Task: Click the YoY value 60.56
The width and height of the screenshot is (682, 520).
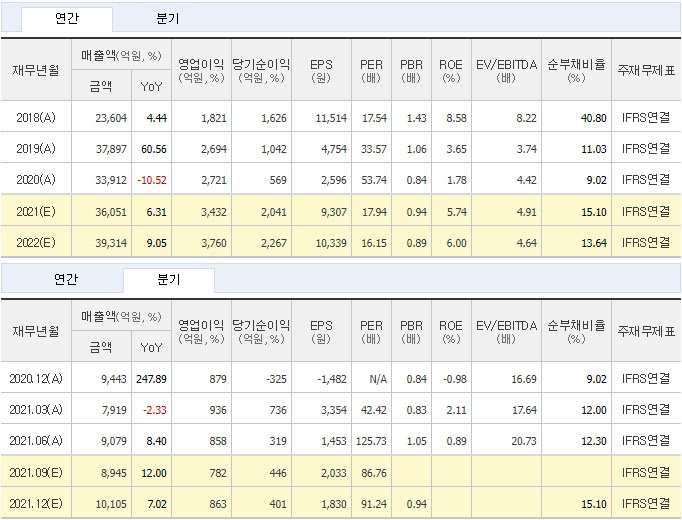Action: [154, 149]
